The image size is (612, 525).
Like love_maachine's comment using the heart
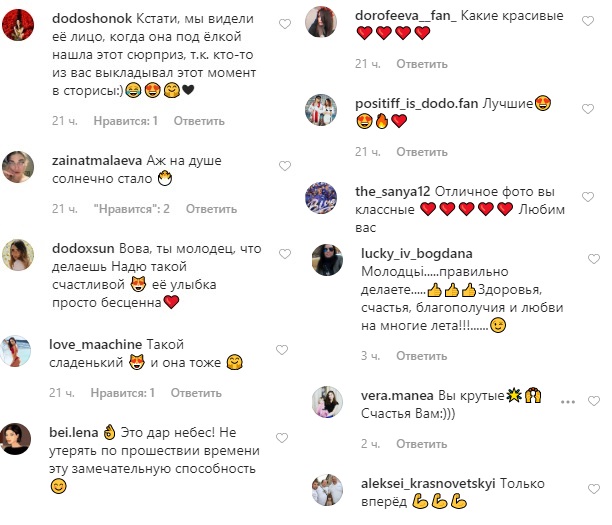point(282,350)
